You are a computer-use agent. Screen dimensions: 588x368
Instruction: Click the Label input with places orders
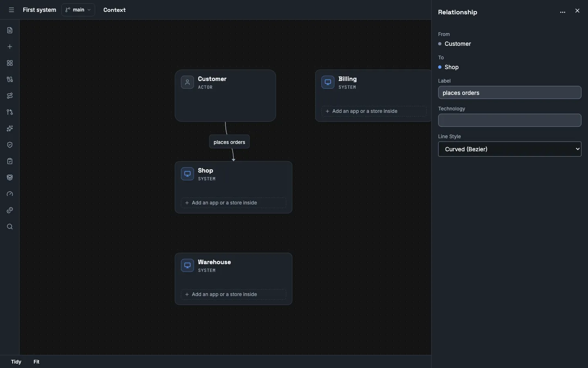510,93
